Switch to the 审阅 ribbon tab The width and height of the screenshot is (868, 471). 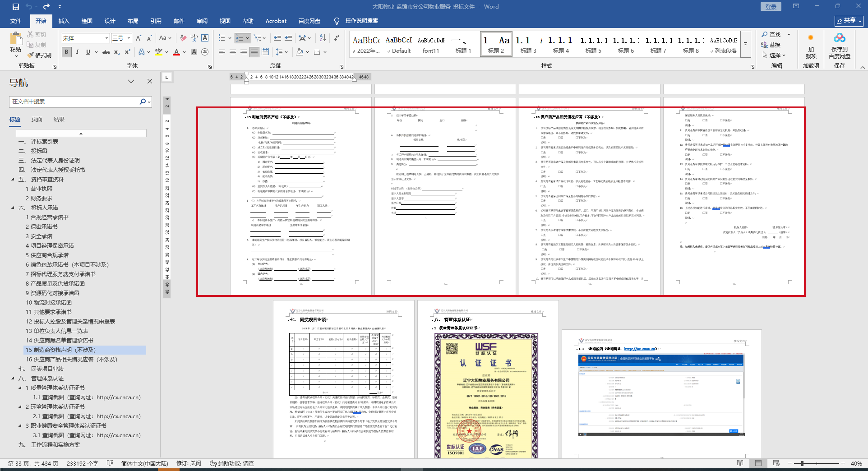click(202, 21)
